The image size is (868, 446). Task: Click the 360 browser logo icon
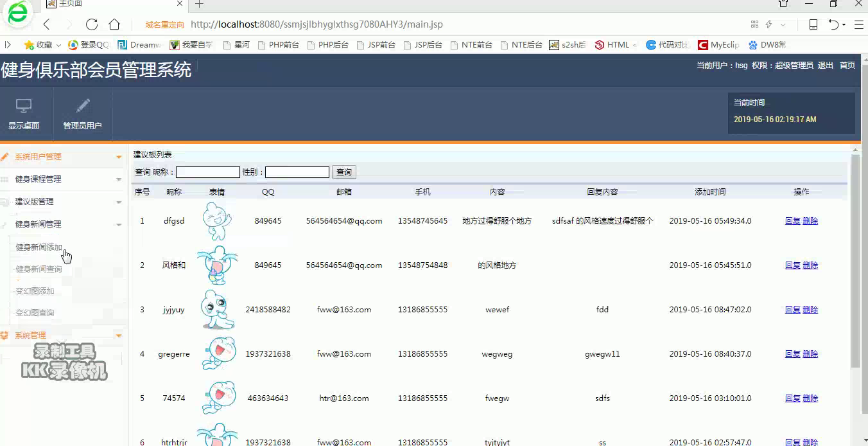coord(17,13)
